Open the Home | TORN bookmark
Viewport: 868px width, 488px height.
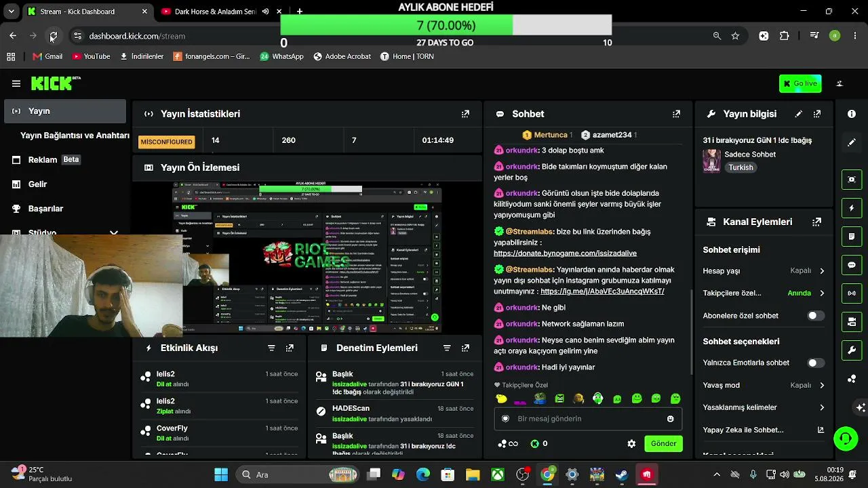click(x=407, y=56)
